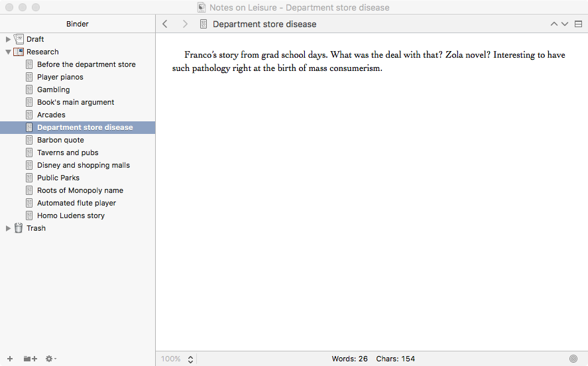Screen dimensions: 588x366
Task: Click the window title proxy icon
Action: [x=202, y=7]
